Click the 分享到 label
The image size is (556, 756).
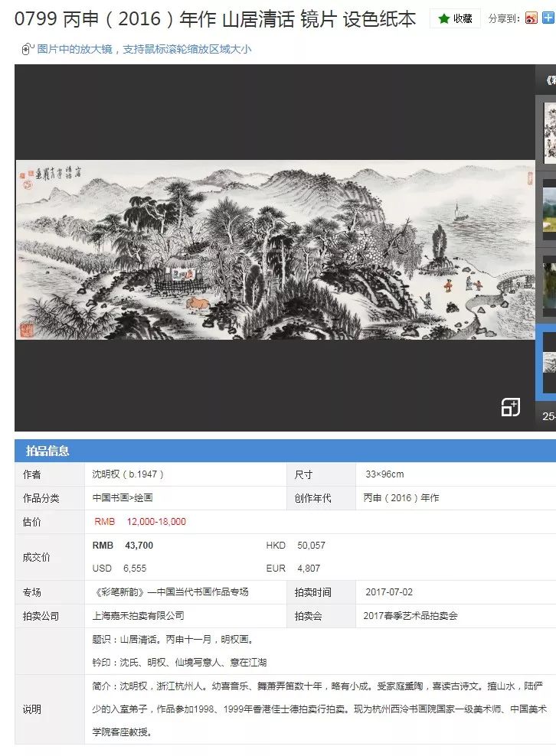click(504, 19)
